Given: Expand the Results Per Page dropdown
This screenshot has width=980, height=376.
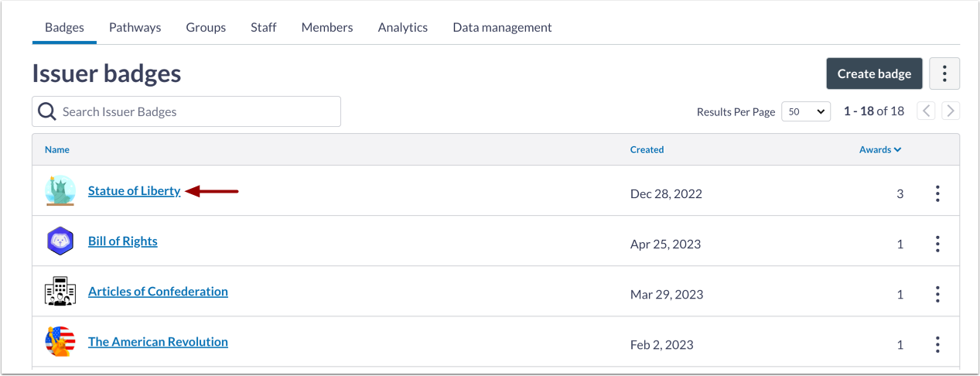Looking at the screenshot, I should [x=805, y=111].
